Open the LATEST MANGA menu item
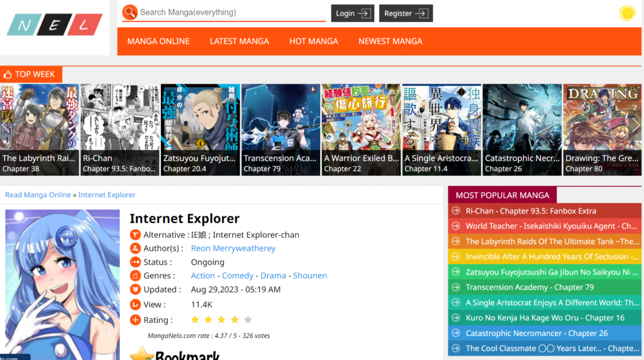The image size is (644, 360). tap(240, 41)
